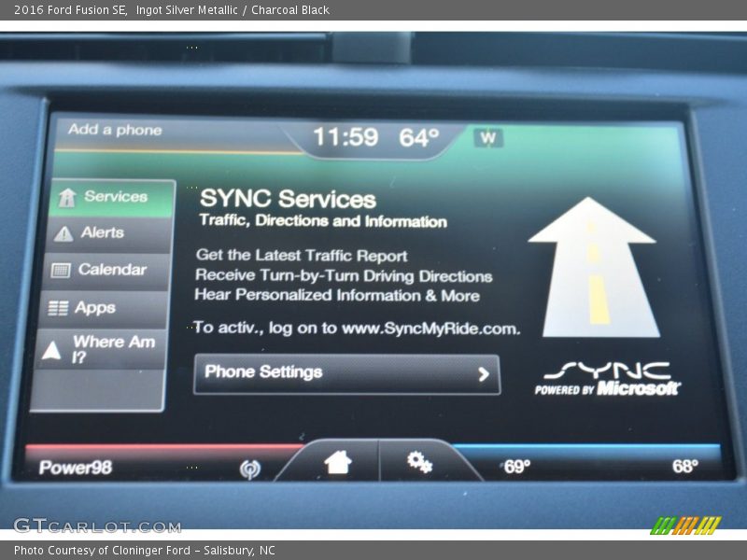Tap the warning triangle icon beside Alerts

click(63, 234)
